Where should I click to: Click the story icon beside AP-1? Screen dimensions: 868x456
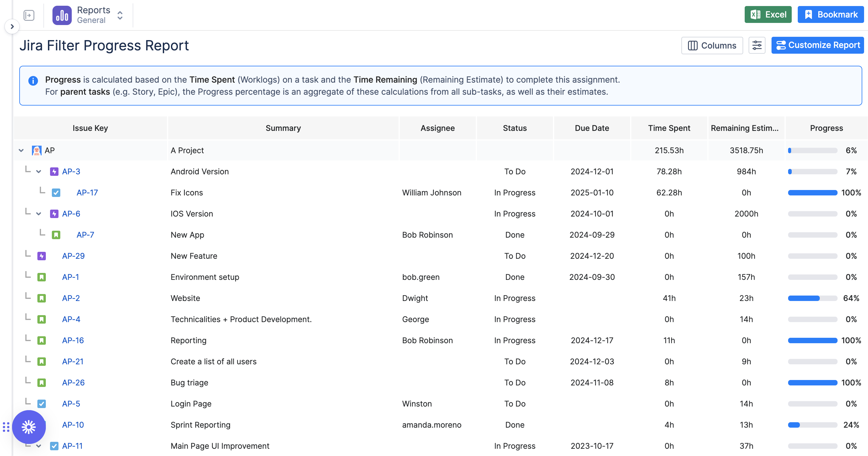[41, 277]
